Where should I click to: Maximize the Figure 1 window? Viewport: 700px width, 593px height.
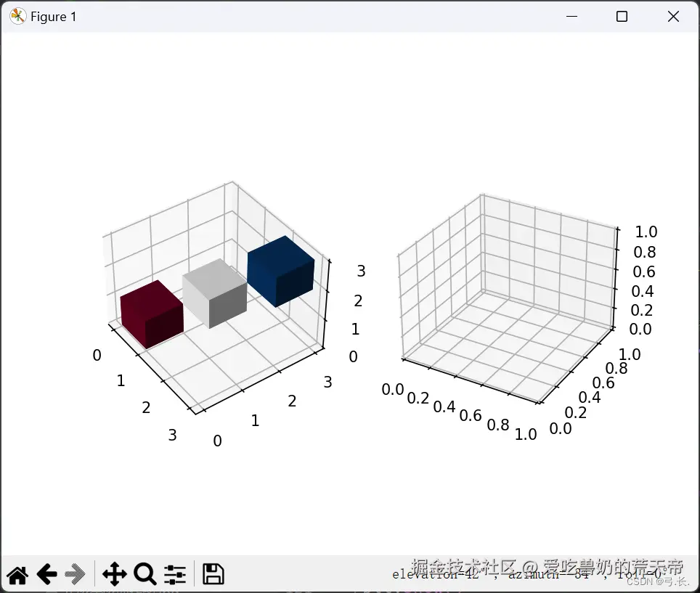click(x=622, y=16)
